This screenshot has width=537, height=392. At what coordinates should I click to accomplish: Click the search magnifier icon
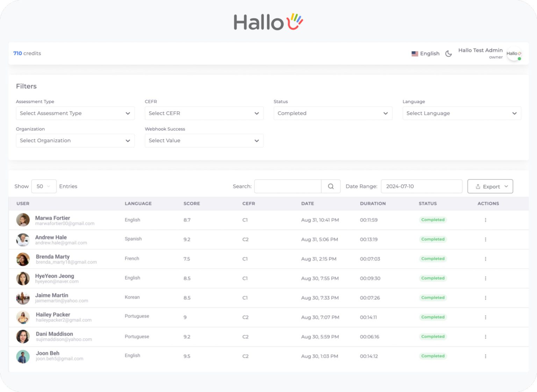click(330, 186)
